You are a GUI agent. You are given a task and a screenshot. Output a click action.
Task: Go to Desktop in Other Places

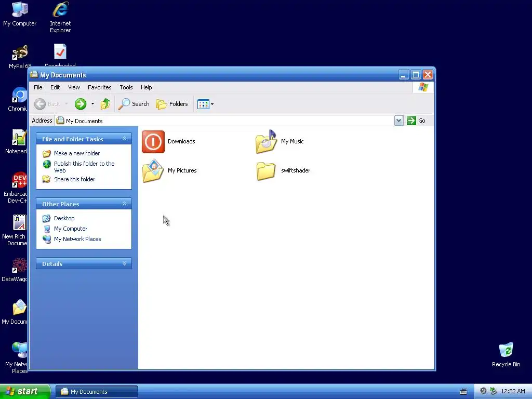point(64,218)
